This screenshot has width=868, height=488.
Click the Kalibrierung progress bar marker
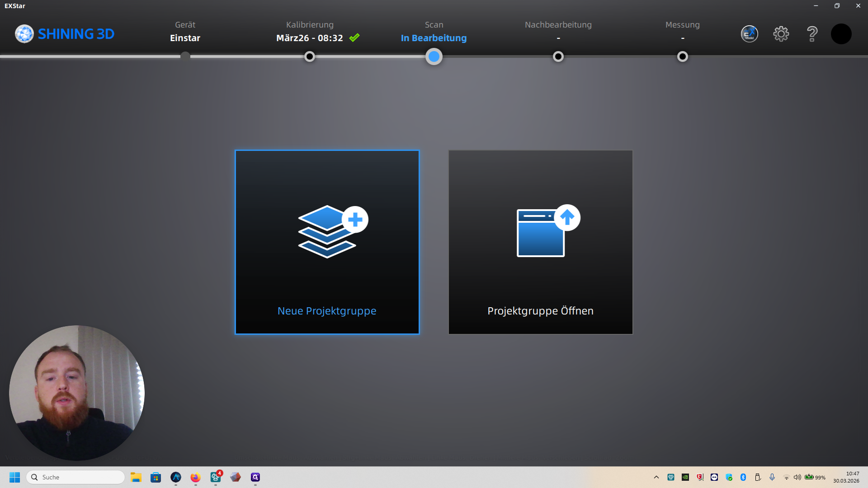tap(310, 56)
